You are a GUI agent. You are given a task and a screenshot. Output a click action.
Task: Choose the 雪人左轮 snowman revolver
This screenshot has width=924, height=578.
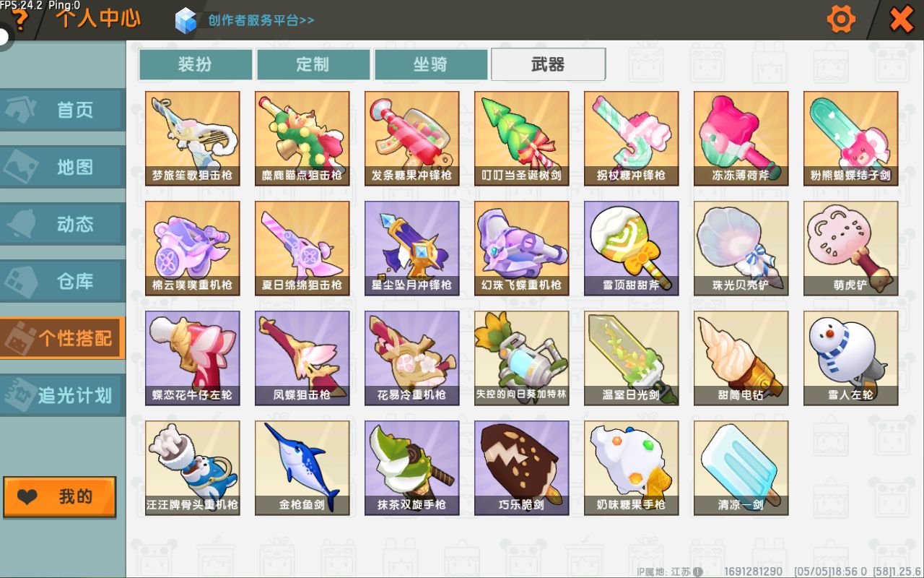point(851,358)
